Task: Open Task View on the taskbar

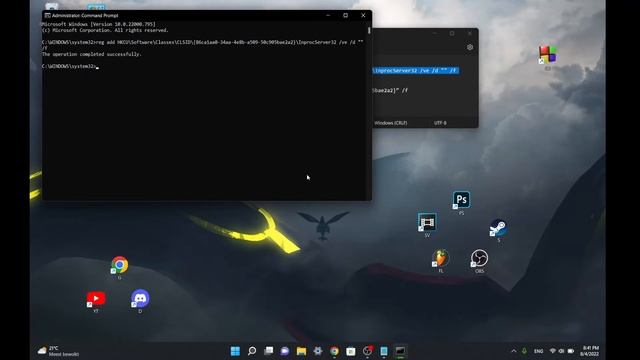Action: 268,351
